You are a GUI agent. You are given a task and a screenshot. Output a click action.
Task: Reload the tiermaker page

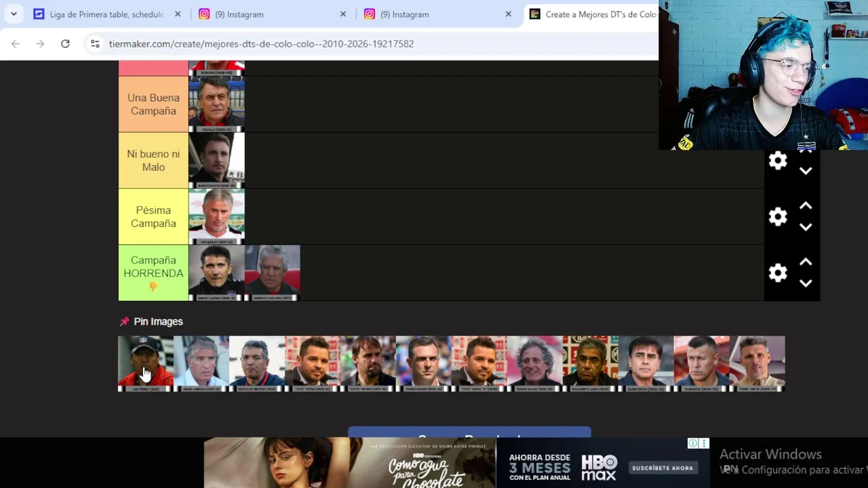[x=65, y=43]
